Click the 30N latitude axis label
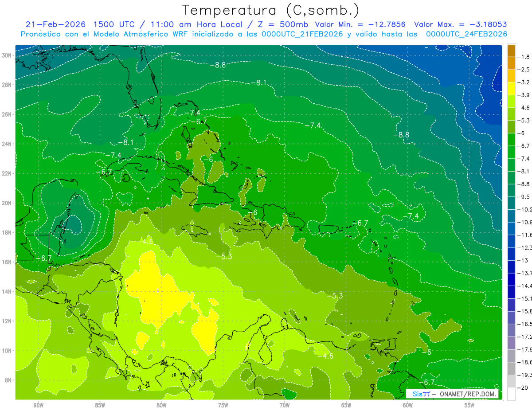The width and height of the screenshot is (532, 411). 7,55
